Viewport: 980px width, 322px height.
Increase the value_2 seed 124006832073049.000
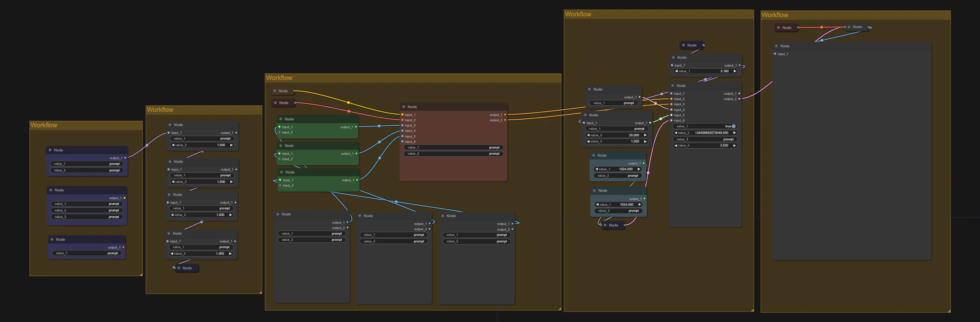735,133
